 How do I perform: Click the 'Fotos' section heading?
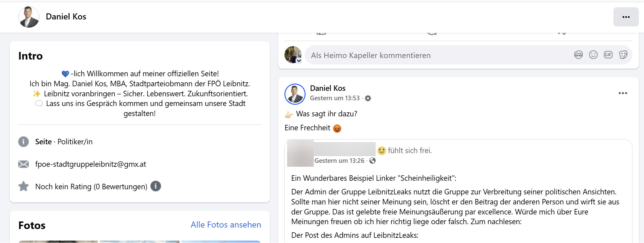[32, 225]
